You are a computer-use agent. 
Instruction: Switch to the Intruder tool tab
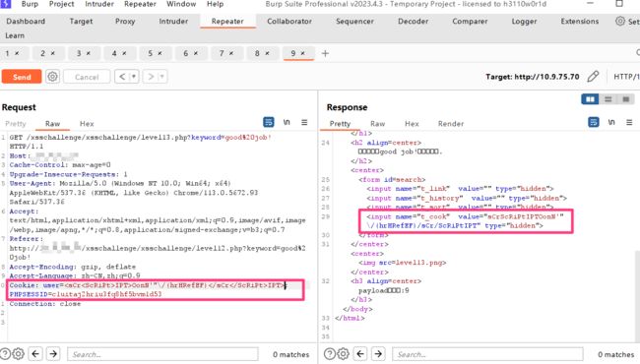tap(173, 22)
